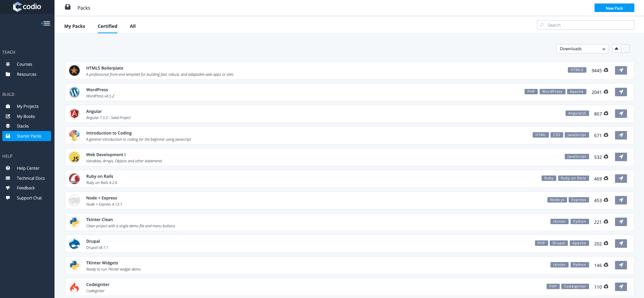Click the CodeIgniter tag badge
The image size is (644, 298).
(x=575, y=286)
